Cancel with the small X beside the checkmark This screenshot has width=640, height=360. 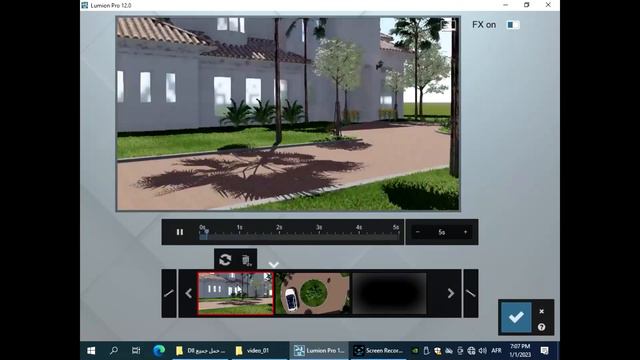click(x=542, y=311)
